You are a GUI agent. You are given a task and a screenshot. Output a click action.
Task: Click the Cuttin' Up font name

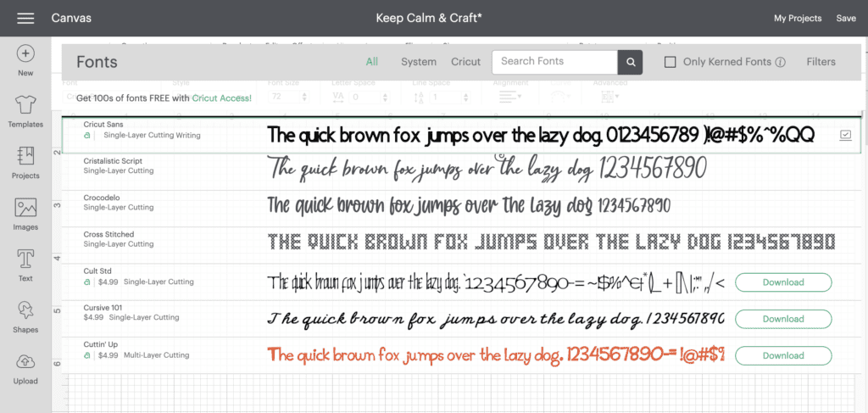(101, 343)
